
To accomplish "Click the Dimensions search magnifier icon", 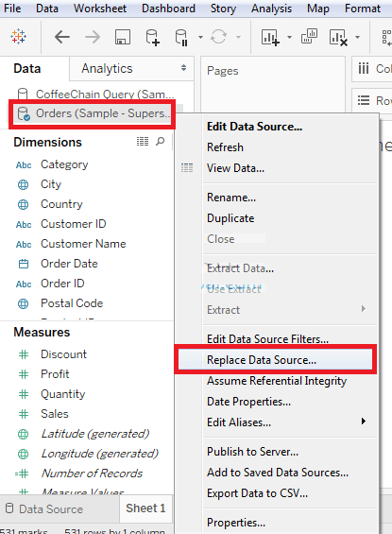I will [x=161, y=141].
